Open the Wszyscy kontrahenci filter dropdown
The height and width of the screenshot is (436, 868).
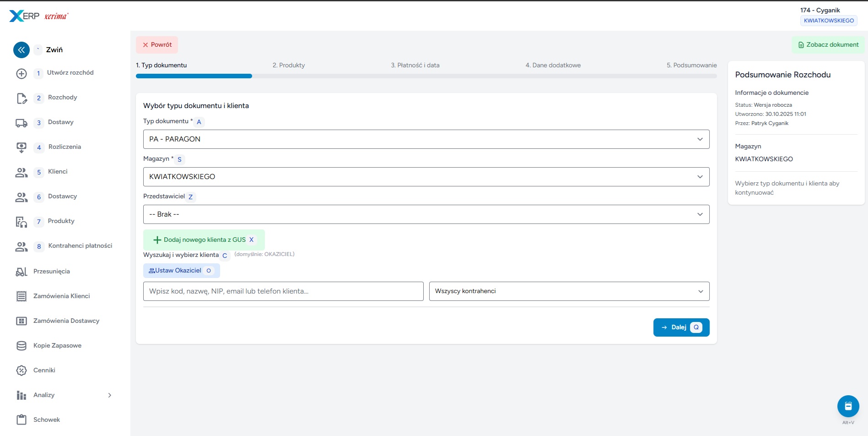point(569,291)
